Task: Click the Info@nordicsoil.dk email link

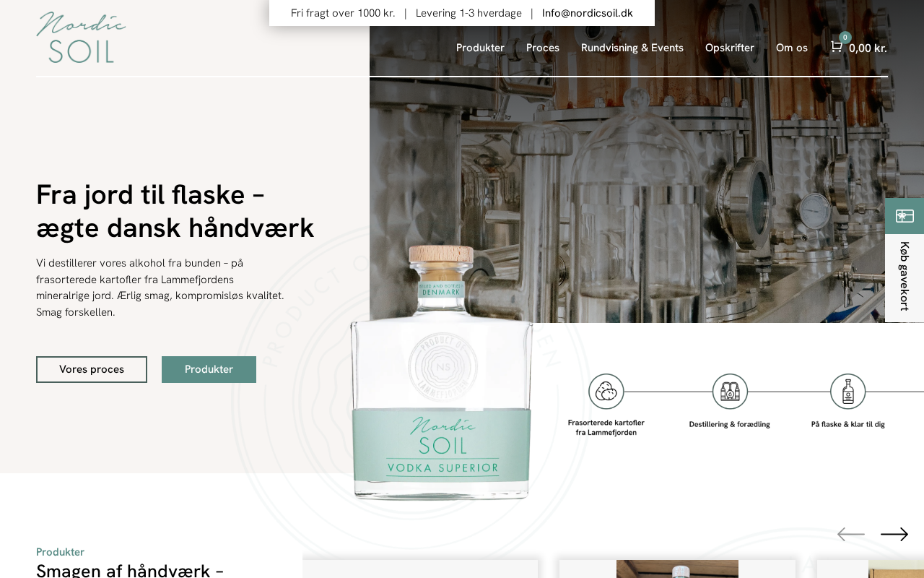Action: coord(588,13)
